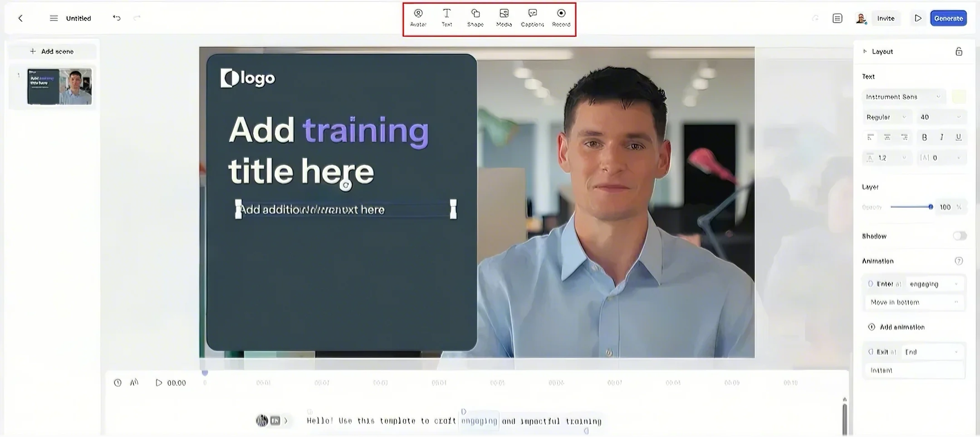This screenshot has width=980, height=437.
Task: Align text to the right
Action: 904,137
